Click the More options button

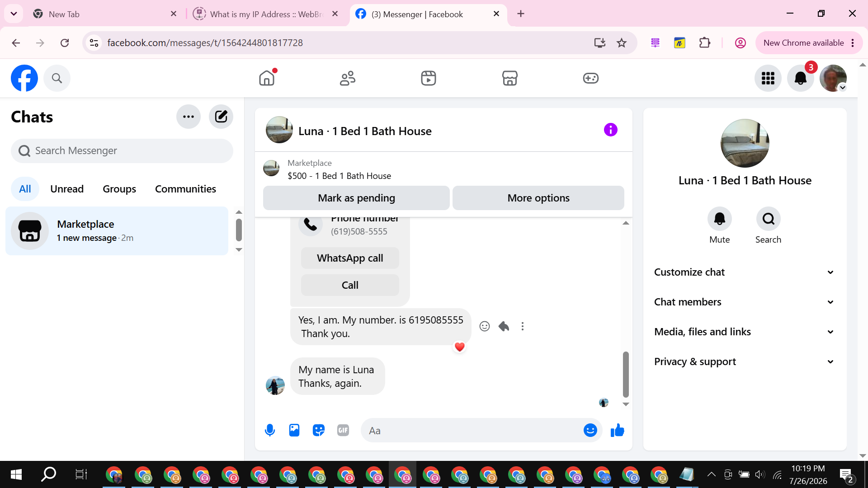(538, 198)
